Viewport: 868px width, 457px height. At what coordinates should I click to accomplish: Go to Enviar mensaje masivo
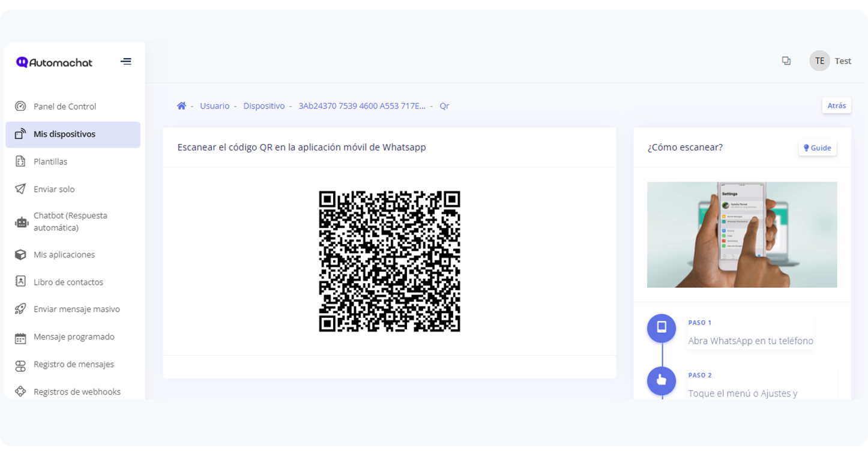point(73,309)
